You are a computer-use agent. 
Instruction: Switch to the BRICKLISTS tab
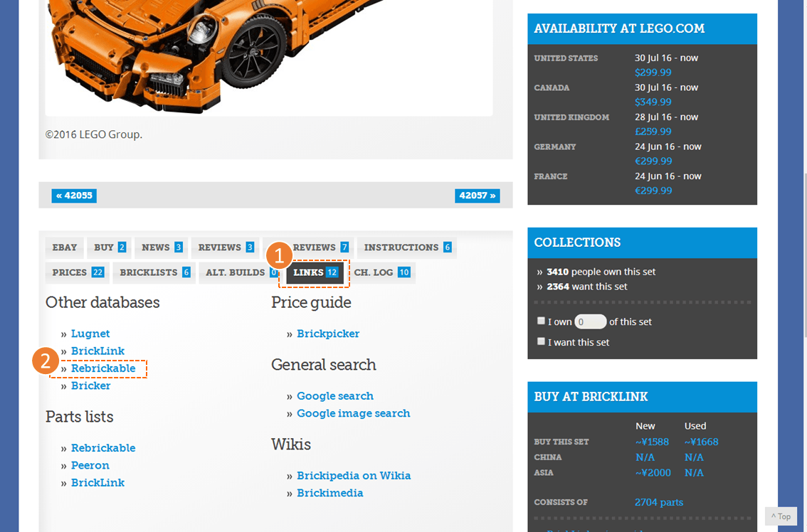[154, 272]
